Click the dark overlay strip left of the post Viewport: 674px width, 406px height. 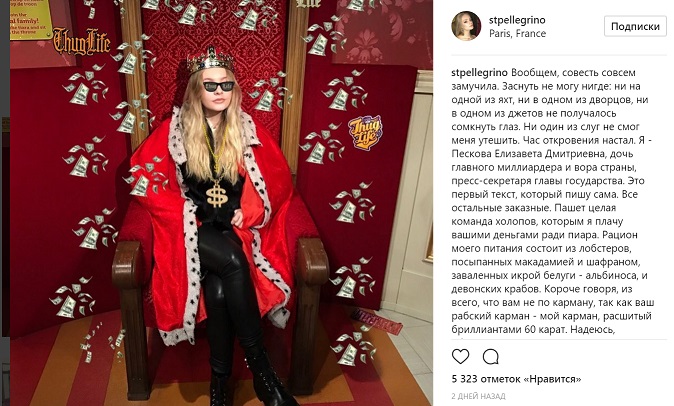(5, 203)
